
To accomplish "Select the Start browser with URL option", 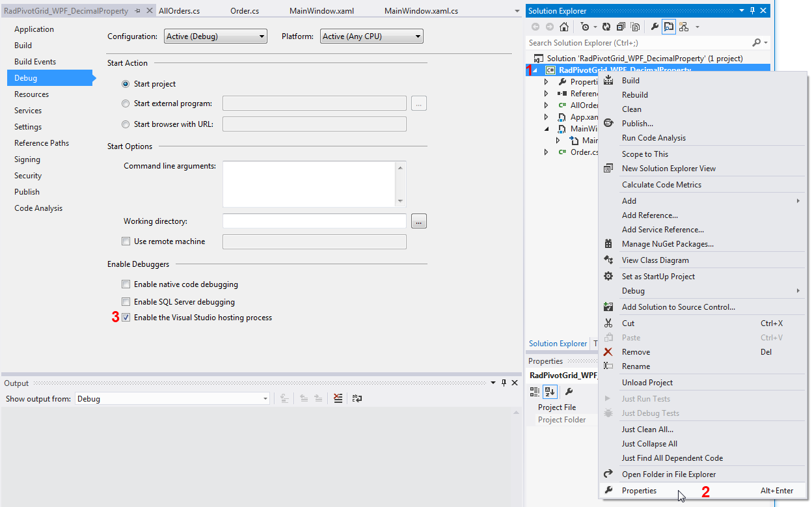I will click(126, 124).
